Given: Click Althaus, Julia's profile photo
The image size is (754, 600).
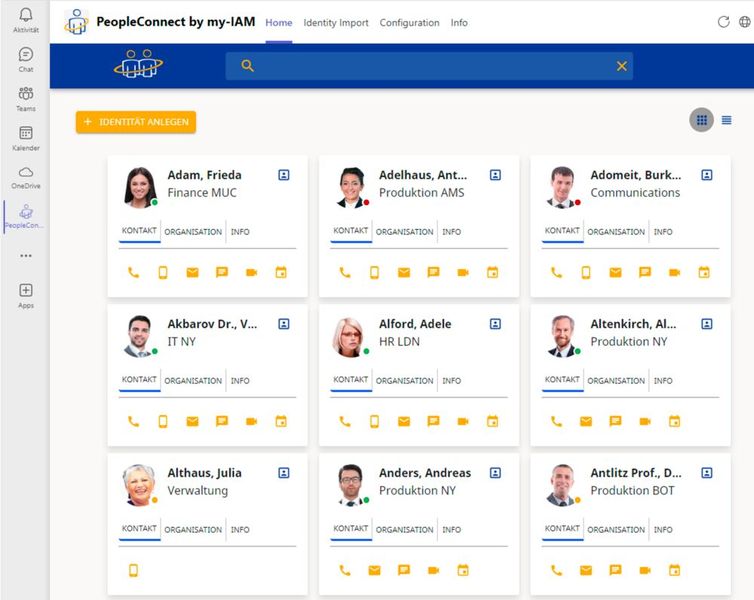Looking at the screenshot, I should pyautogui.click(x=139, y=485).
